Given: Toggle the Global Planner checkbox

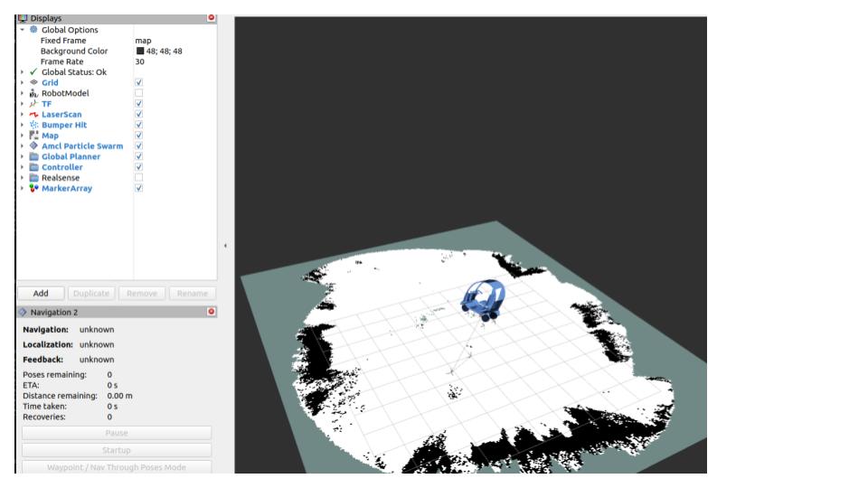Looking at the screenshot, I should pyautogui.click(x=139, y=156).
